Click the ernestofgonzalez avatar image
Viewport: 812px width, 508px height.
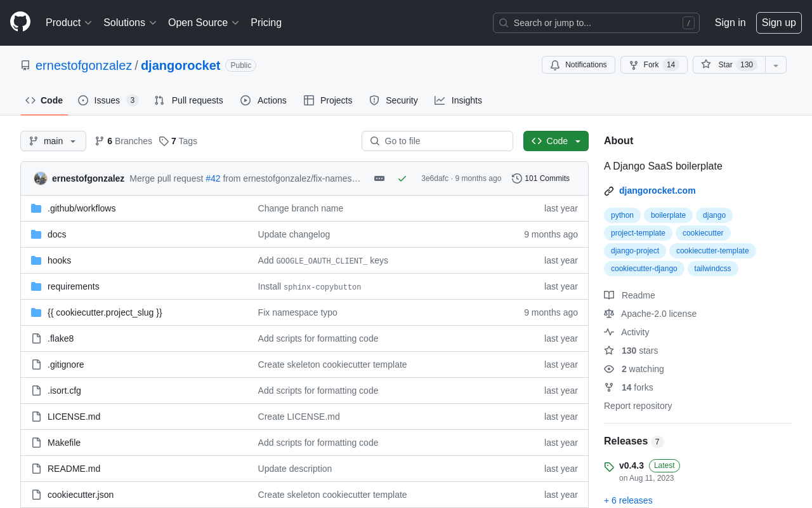(41, 178)
